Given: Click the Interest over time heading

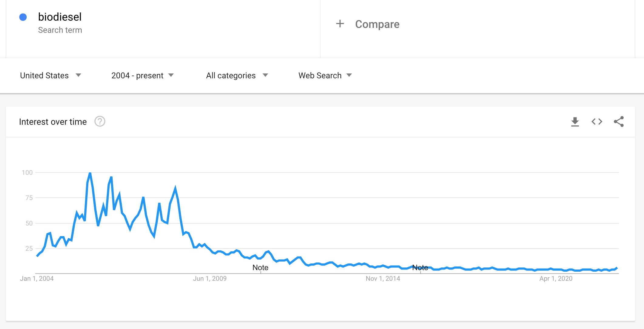Looking at the screenshot, I should pyautogui.click(x=53, y=122).
